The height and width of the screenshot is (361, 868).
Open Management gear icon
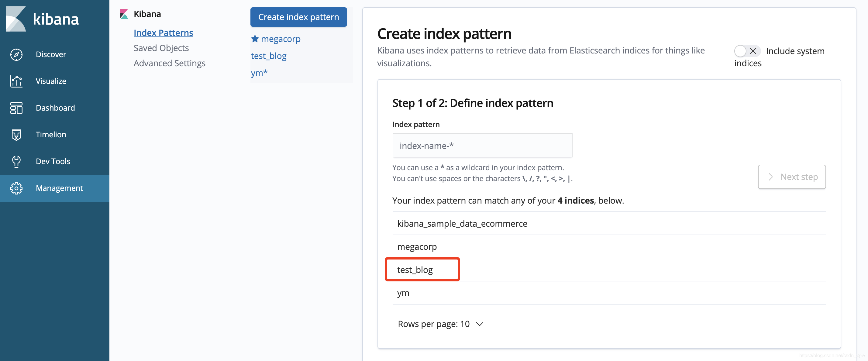(x=16, y=188)
